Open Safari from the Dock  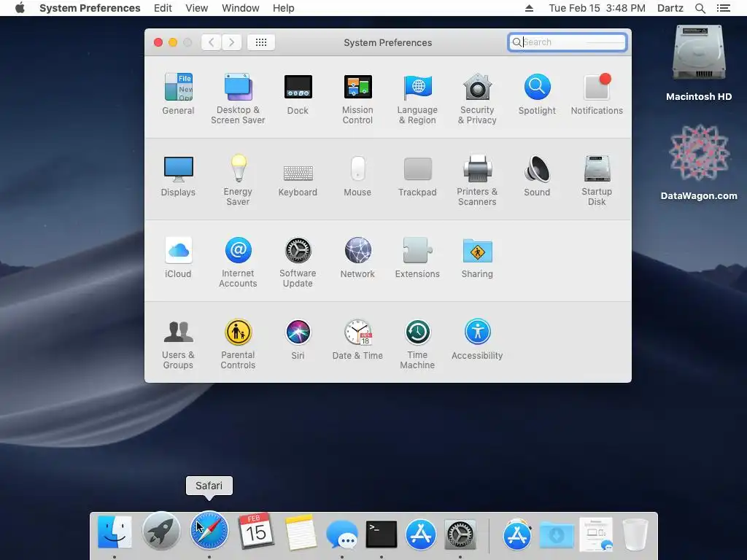pyautogui.click(x=209, y=531)
